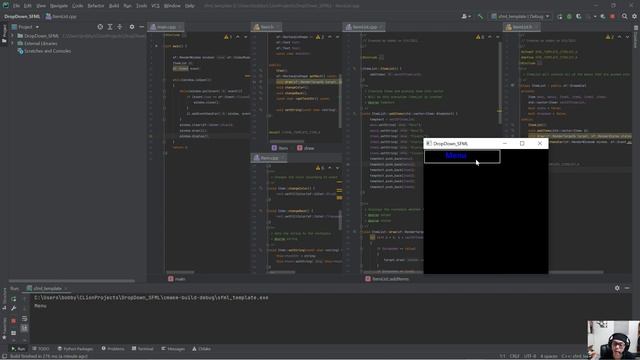
Task: Open the Navigate menu
Action: [x=59, y=6]
